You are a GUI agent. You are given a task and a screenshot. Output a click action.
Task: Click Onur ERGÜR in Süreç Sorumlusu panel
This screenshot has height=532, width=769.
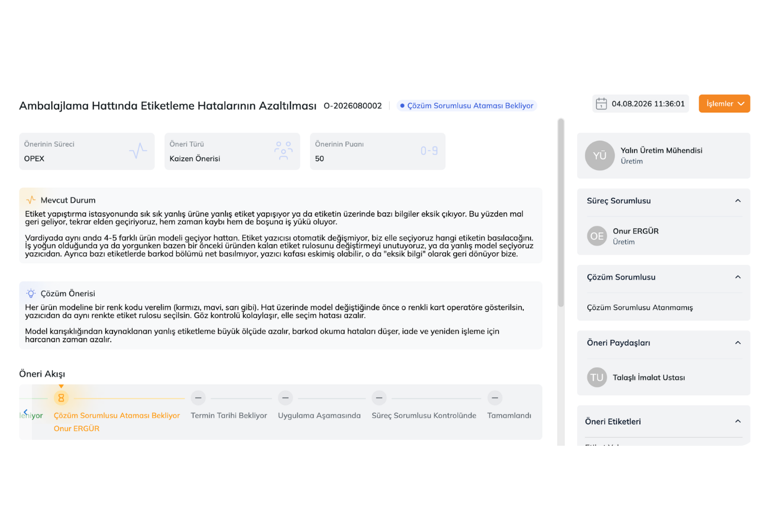tap(636, 231)
